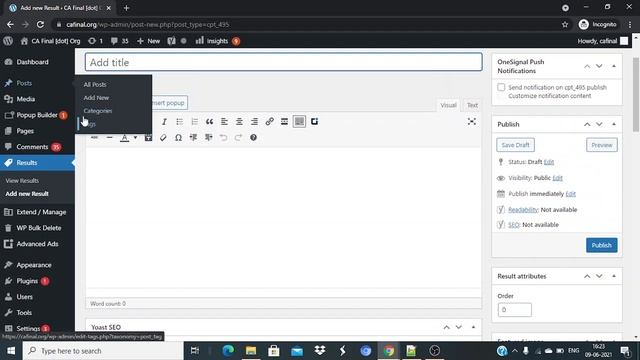
Task: Collapse the Result attributes panel
Action: [614, 276]
